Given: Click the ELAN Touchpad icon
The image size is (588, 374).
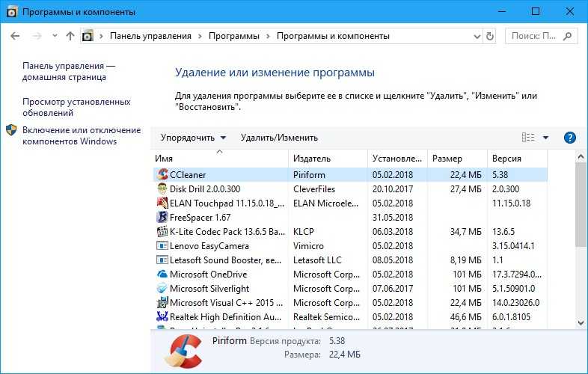Looking at the screenshot, I should 162,203.
